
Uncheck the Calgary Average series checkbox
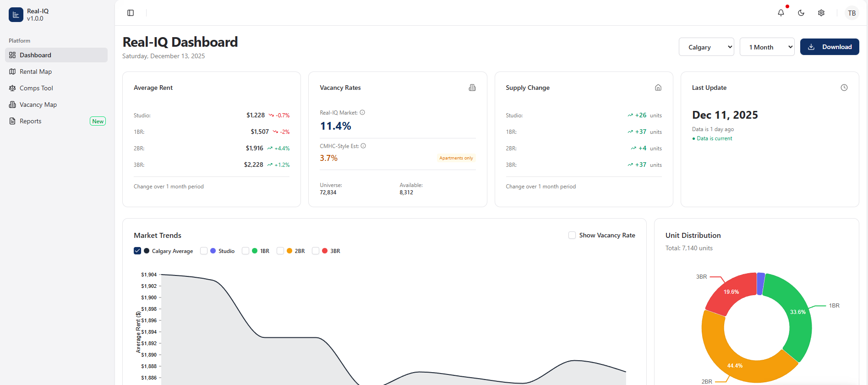click(137, 251)
